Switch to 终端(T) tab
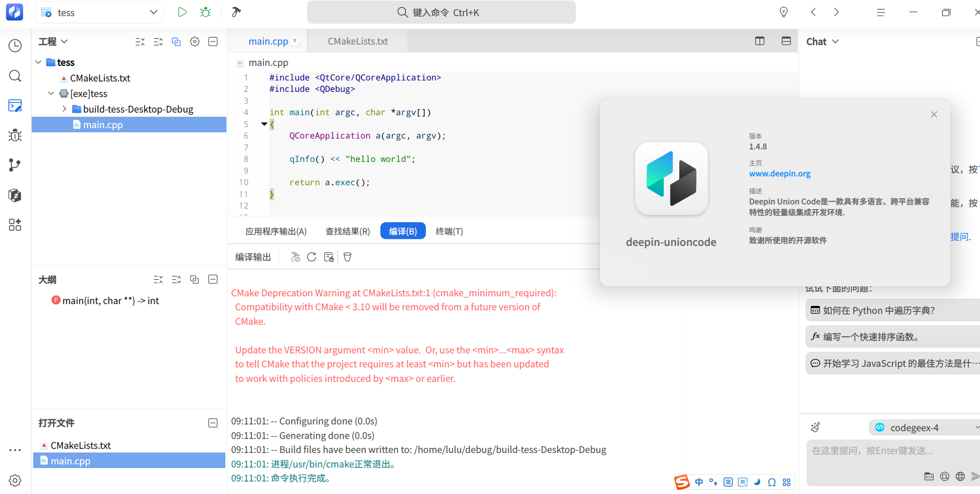 449,231
